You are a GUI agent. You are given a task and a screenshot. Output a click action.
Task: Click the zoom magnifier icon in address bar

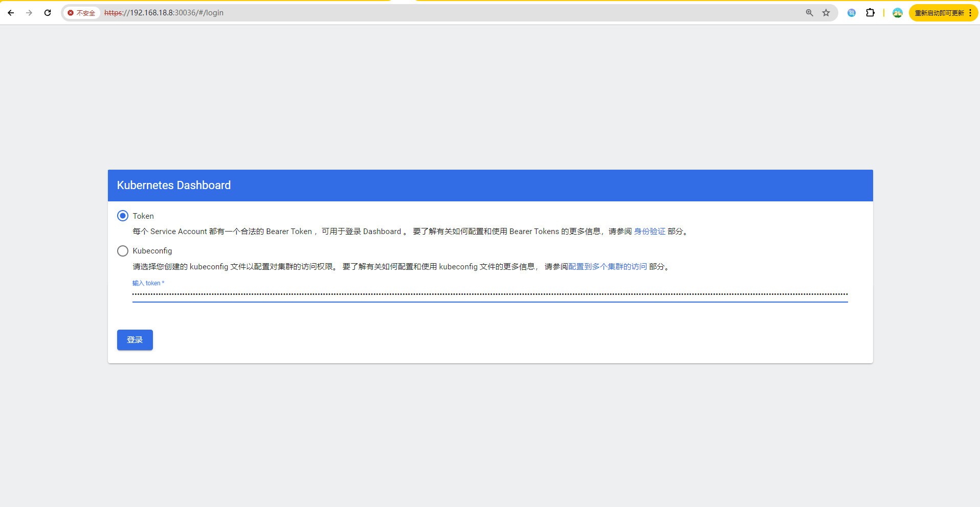[810, 13]
